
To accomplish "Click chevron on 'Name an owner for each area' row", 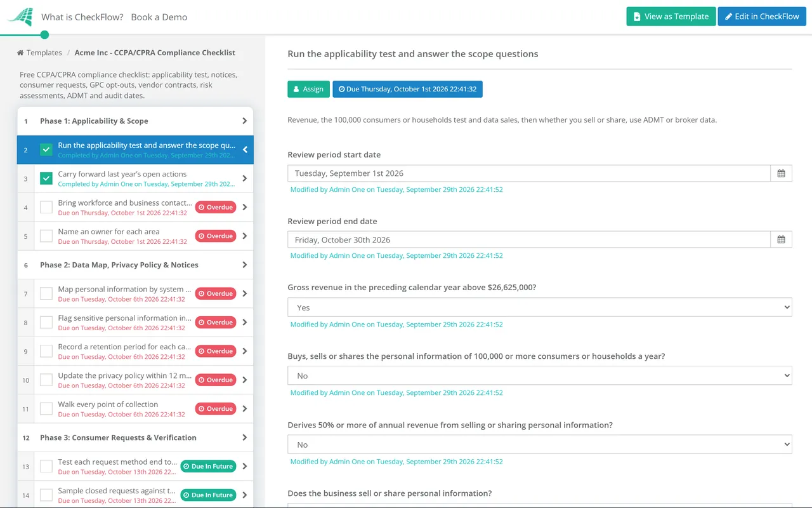I will 245,236.
